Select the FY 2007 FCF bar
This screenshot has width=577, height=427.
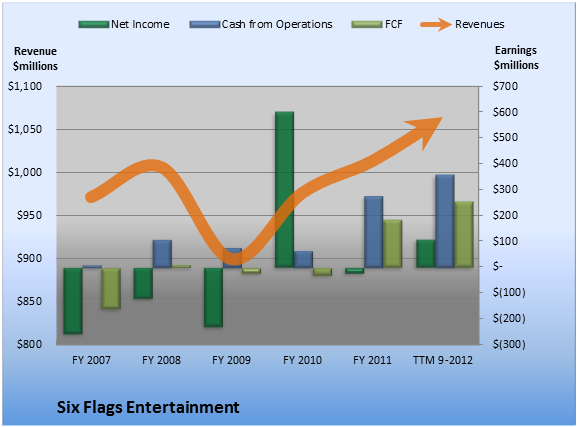(x=111, y=288)
